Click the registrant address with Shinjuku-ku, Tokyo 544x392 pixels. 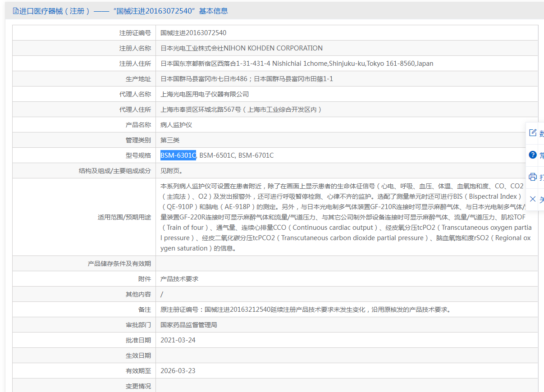[x=297, y=64]
